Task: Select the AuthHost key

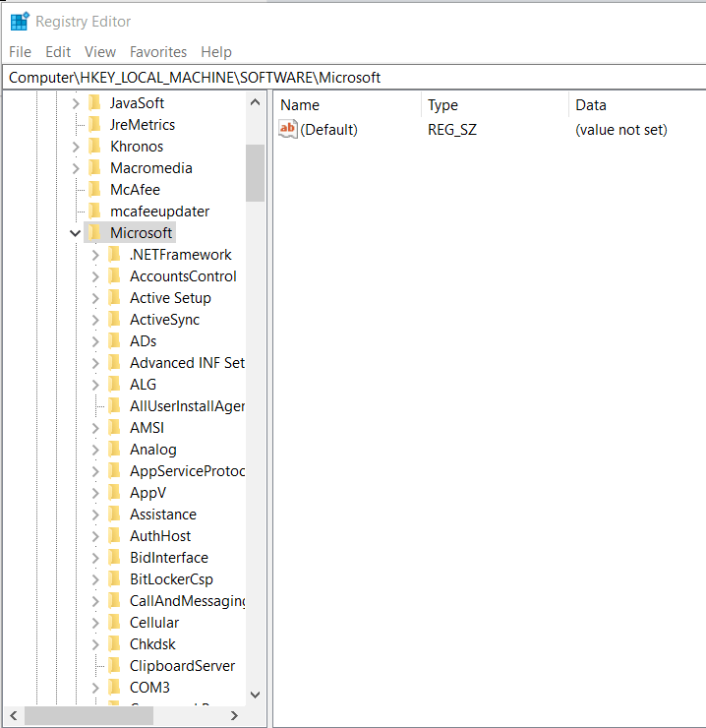Action: [160, 536]
